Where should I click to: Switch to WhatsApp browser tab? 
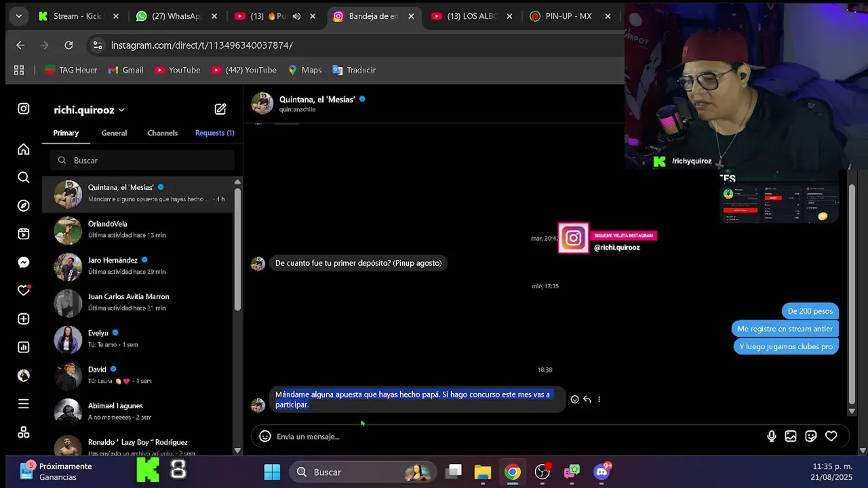point(177,16)
